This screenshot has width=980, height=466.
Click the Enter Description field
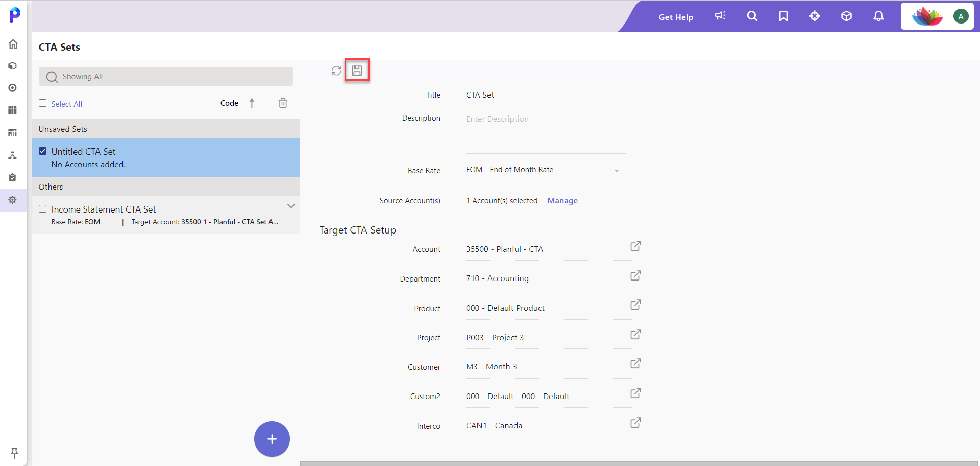click(x=545, y=133)
